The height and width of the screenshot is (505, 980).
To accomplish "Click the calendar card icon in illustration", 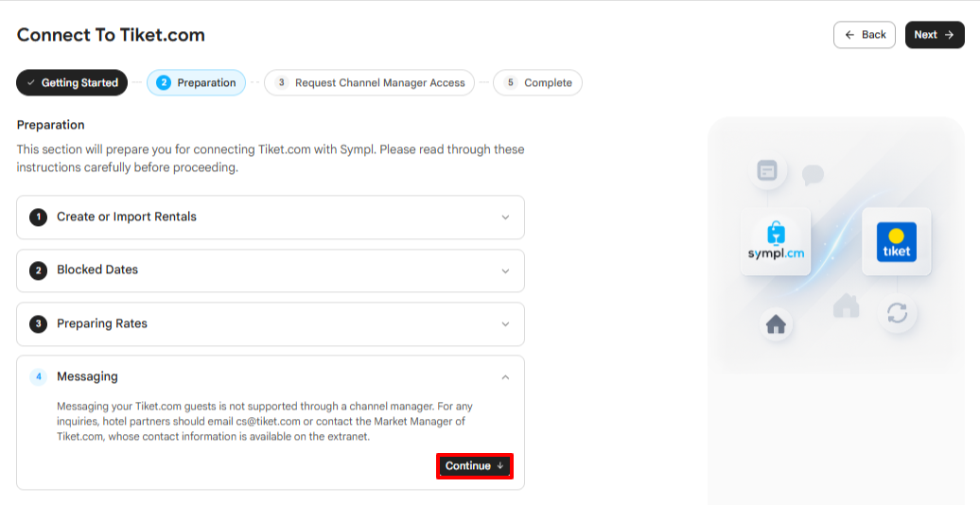I will [767, 170].
